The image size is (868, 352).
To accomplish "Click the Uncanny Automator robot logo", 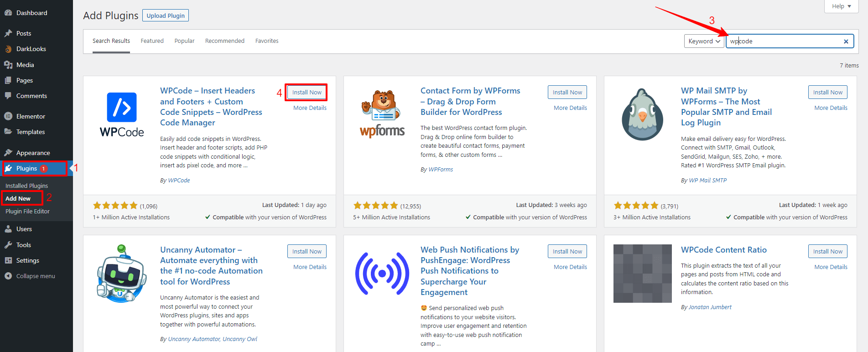I will pos(122,274).
